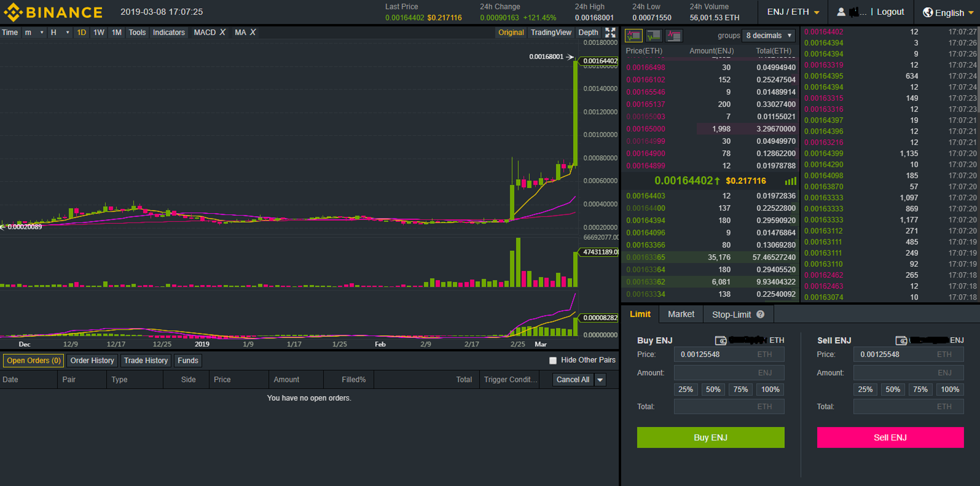Open the Funds tab

[188, 361]
